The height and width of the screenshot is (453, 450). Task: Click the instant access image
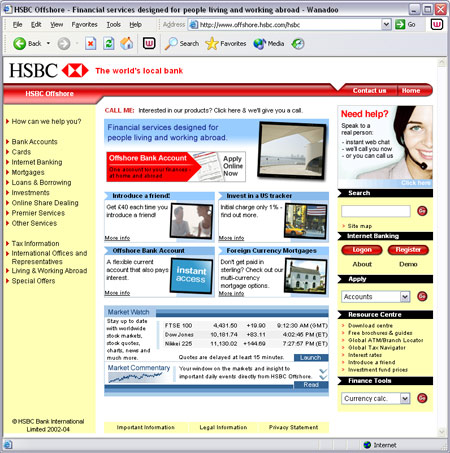pyautogui.click(x=191, y=275)
